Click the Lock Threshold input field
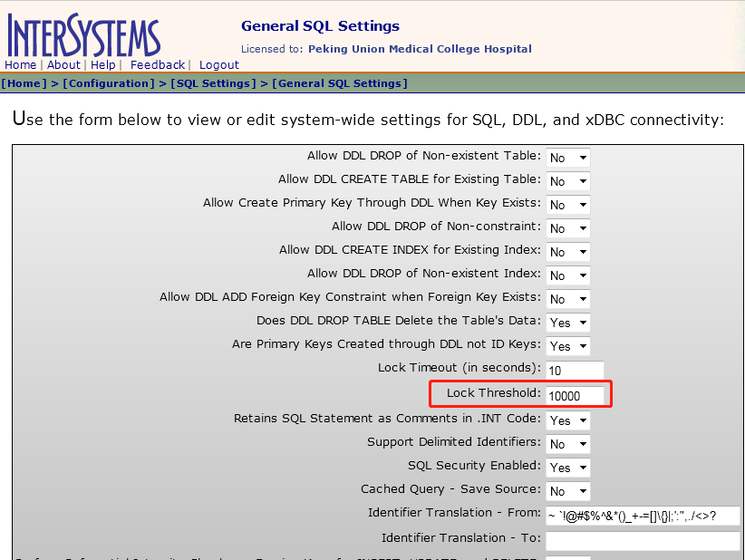Screen dimensions: 745x560 (x=575, y=395)
